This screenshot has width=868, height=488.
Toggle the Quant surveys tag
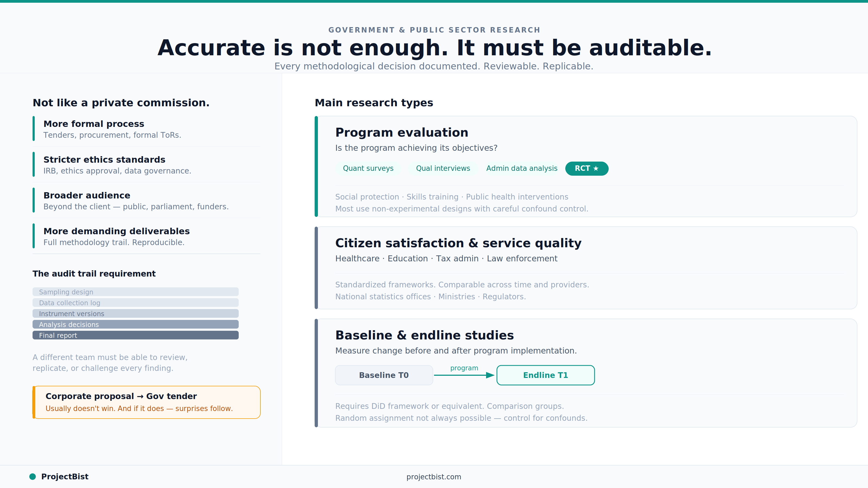point(368,168)
